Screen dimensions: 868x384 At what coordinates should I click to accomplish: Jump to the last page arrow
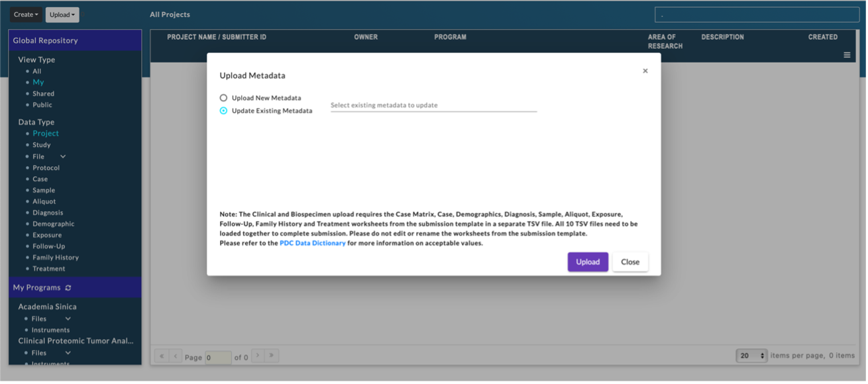tap(272, 356)
